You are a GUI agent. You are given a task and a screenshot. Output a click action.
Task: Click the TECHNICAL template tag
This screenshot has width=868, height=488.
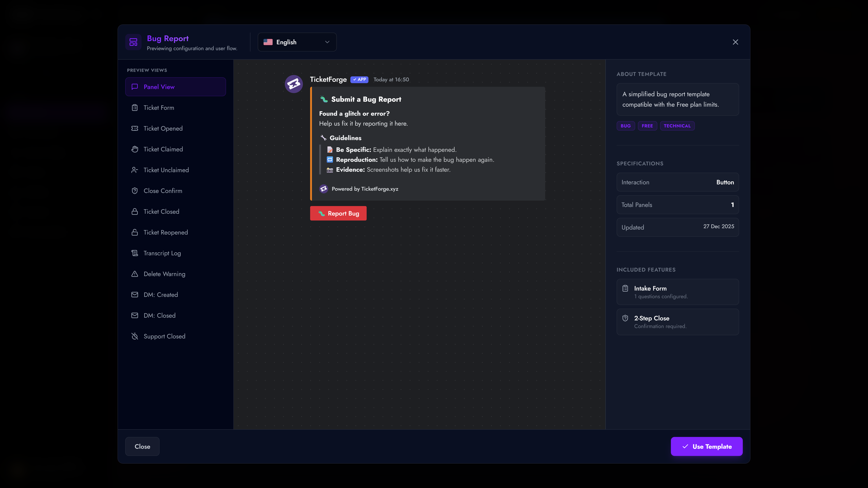pyautogui.click(x=677, y=126)
